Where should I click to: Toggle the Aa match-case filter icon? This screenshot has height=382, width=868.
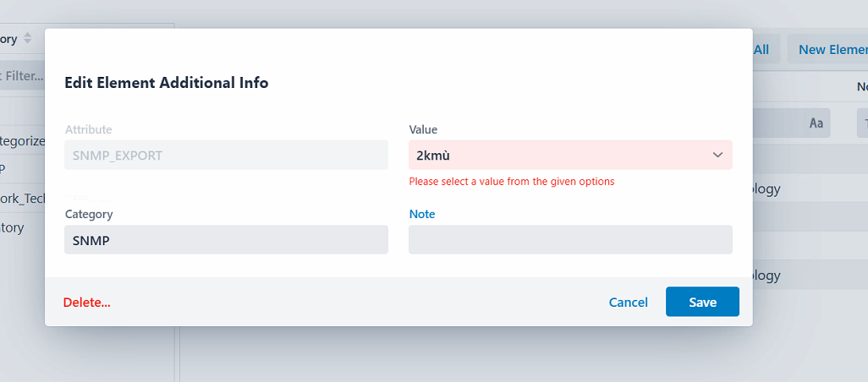(x=816, y=123)
